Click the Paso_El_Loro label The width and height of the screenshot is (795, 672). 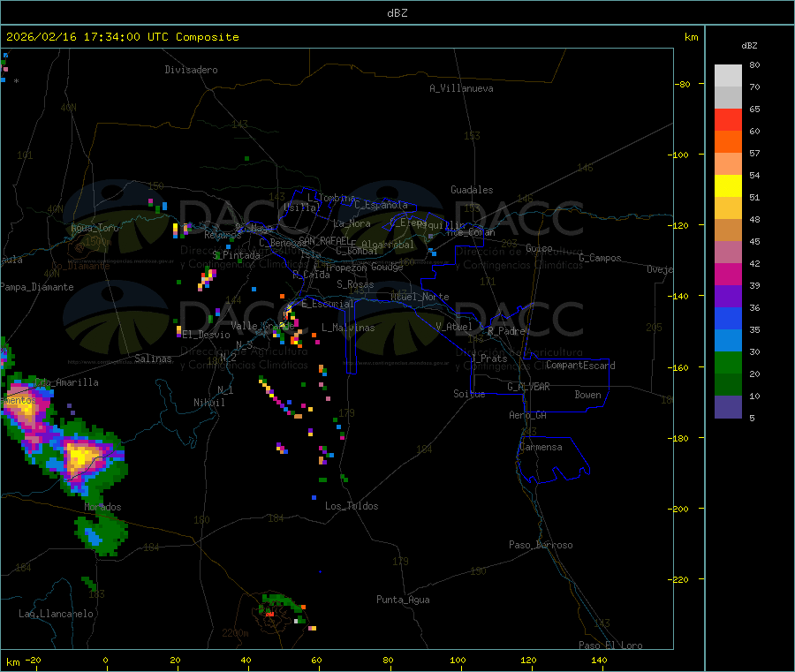tap(610, 646)
